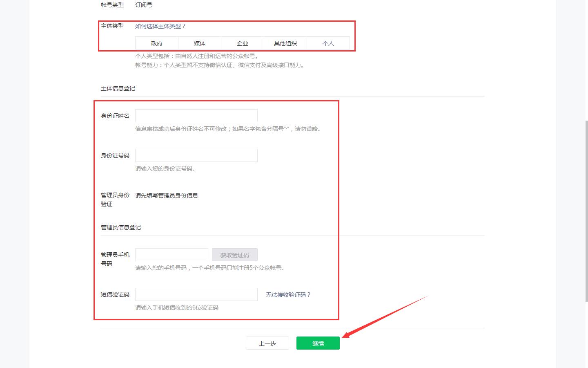Screen dimensions: 588x368
Task: Click the 上一步 button
Action: click(267, 343)
